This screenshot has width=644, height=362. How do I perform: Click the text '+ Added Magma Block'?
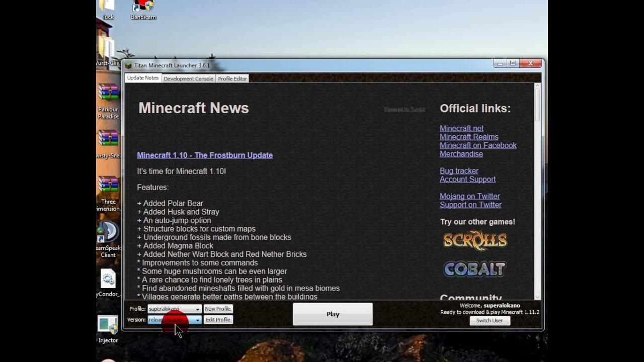175,246
